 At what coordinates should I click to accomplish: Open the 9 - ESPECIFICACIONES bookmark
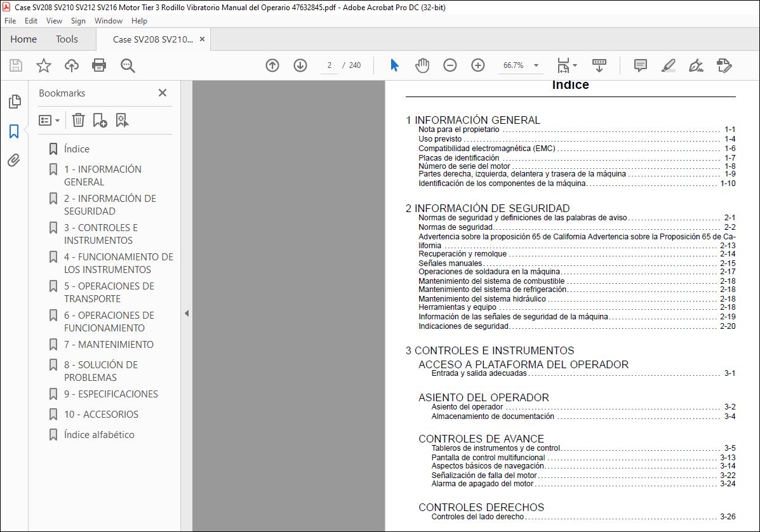pos(111,394)
